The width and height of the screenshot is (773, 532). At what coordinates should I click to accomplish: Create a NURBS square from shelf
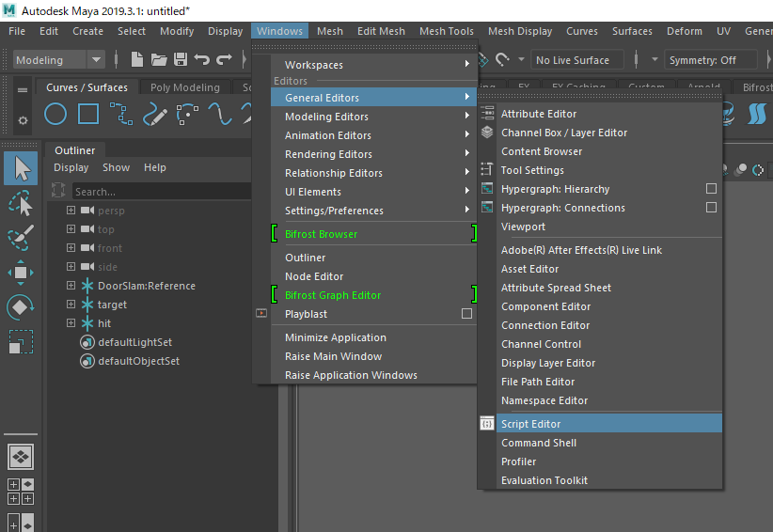pos(88,114)
